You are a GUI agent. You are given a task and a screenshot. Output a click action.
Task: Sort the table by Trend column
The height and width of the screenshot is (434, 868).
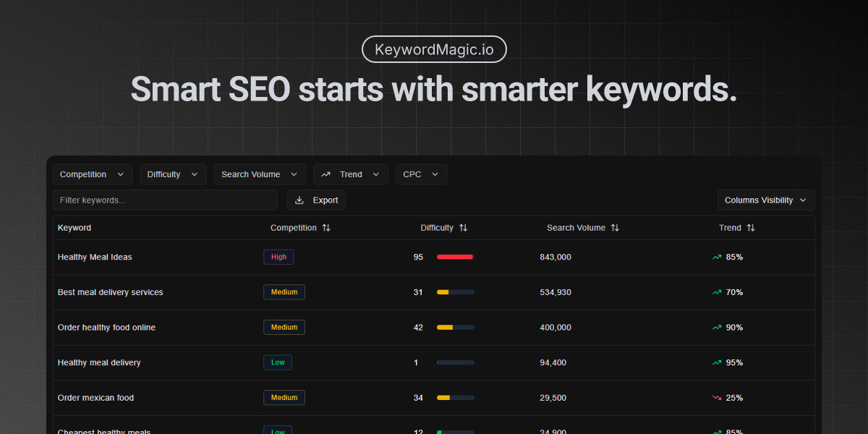click(736, 228)
